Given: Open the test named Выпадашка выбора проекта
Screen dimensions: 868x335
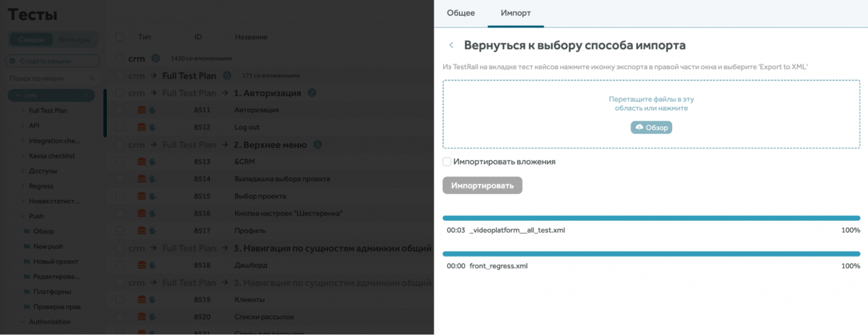Looking at the screenshot, I should pos(282,179).
